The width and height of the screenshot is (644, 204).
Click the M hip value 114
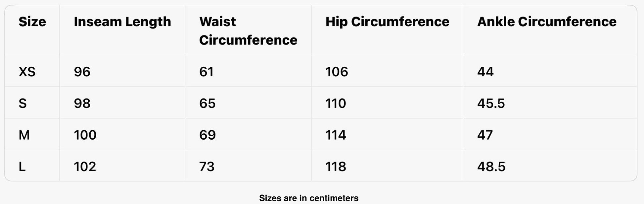point(336,135)
